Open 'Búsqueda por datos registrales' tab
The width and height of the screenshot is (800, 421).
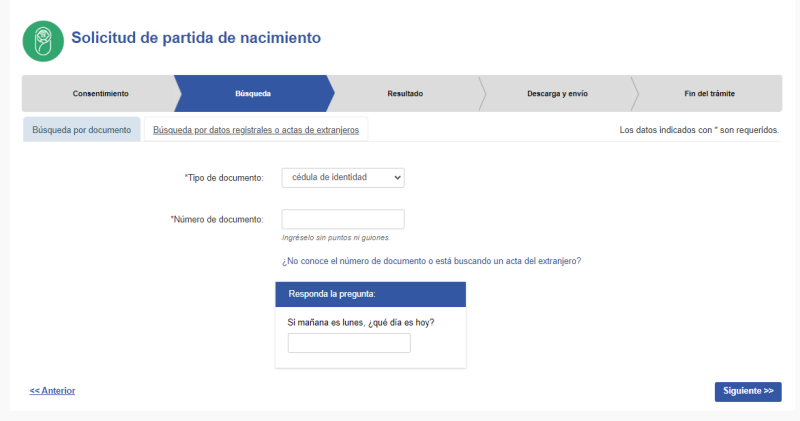pos(256,130)
